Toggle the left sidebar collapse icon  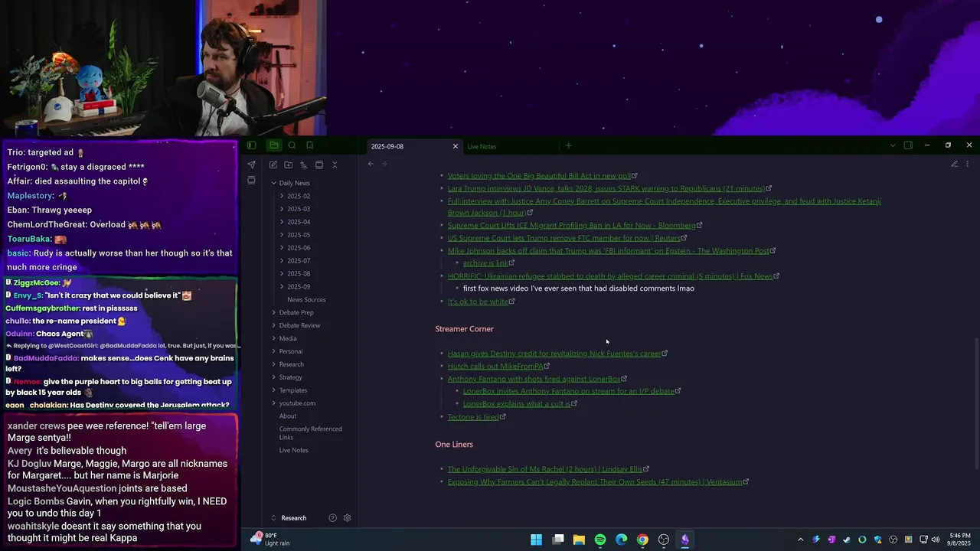(251, 145)
